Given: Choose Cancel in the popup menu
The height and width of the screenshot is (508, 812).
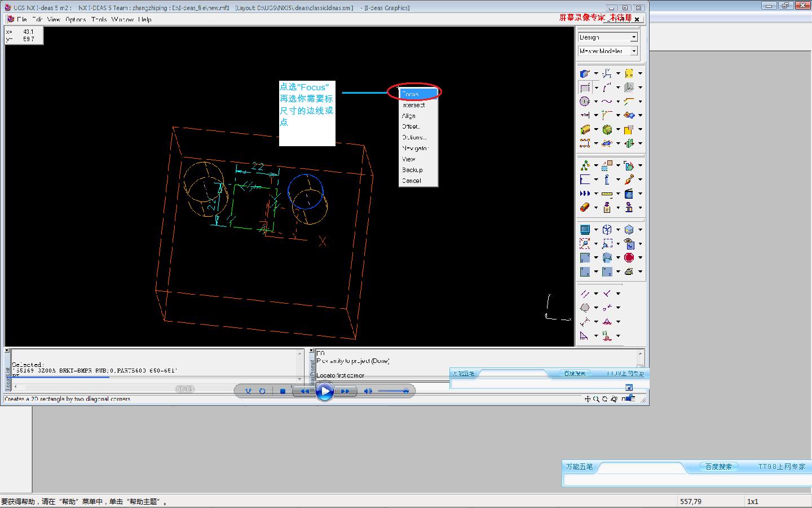Looking at the screenshot, I should pos(418,181).
